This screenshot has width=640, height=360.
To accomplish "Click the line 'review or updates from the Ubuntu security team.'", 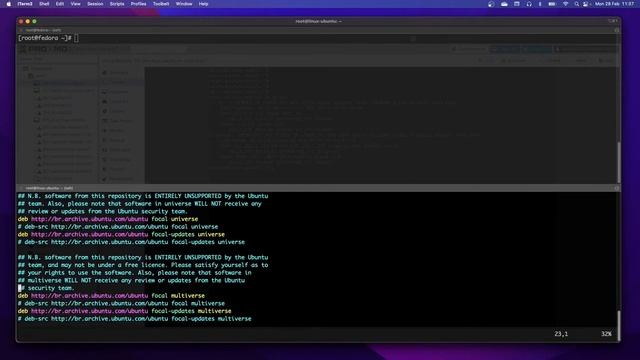I will (x=102, y=211).
